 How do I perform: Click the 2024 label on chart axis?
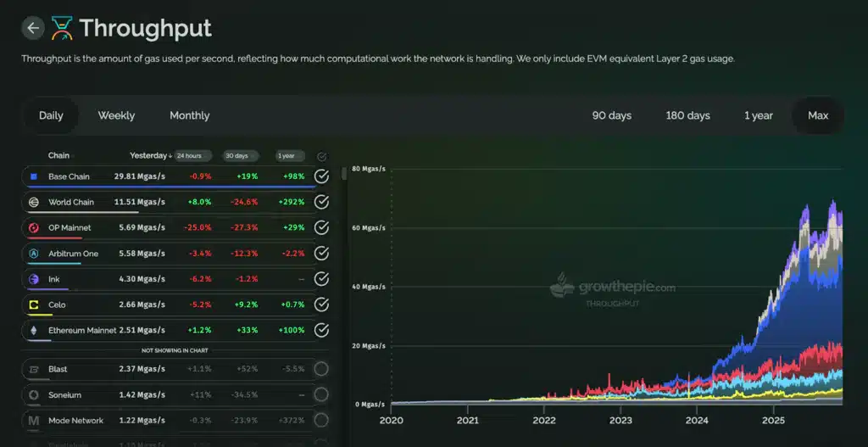click(697, 420)
